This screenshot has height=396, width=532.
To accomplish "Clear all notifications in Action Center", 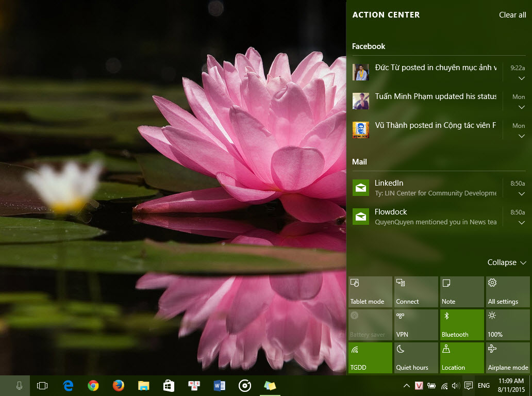I will pos(512,15).
